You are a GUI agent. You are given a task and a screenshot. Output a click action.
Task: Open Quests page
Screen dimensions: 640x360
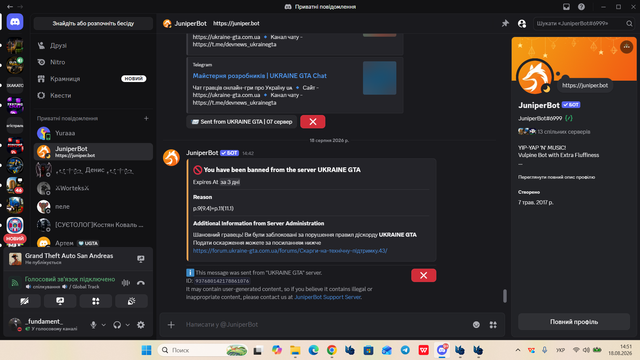93,96
